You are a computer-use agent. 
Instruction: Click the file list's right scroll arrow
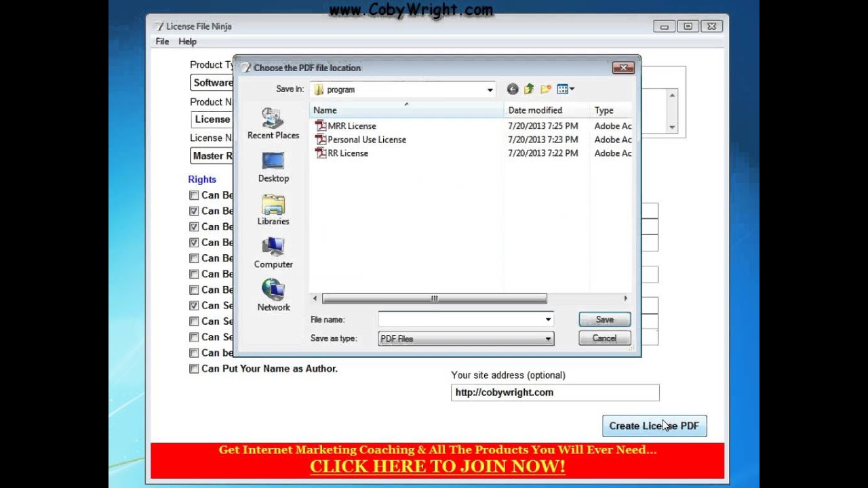[625, 298]
